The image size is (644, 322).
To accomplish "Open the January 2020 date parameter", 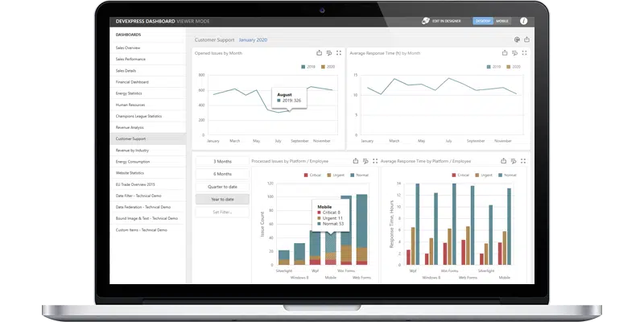I will tap(253, 39).
